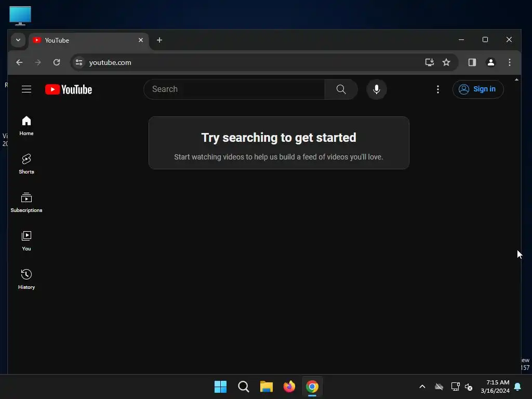The height and width of the screenshot is (399, 532).
Task: Install YouTube app icon in address bar
Action: (x=430, y=62)
